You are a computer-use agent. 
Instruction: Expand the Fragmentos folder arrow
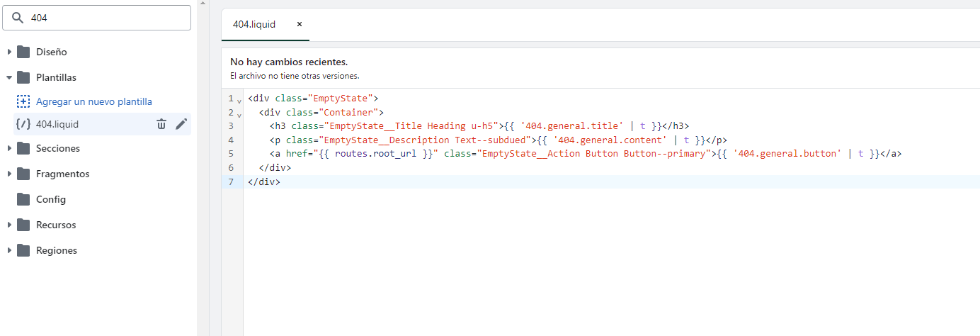(x=9, y=174)
